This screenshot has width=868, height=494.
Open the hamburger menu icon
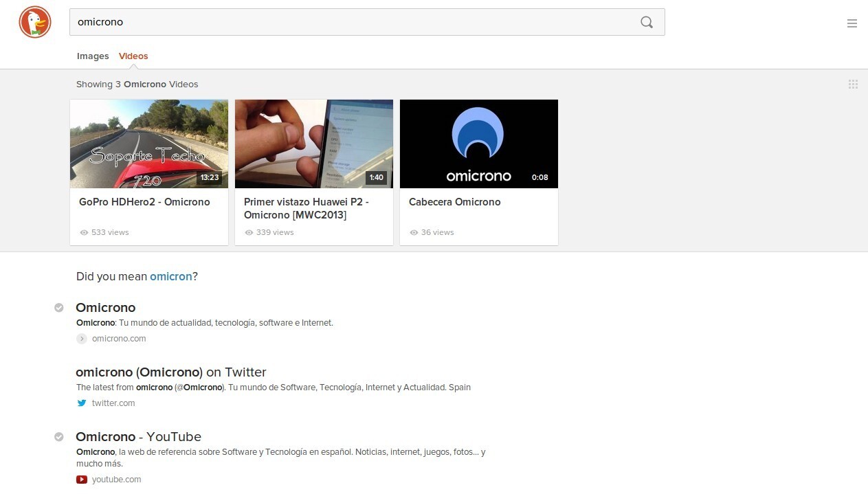click(852, 23)
